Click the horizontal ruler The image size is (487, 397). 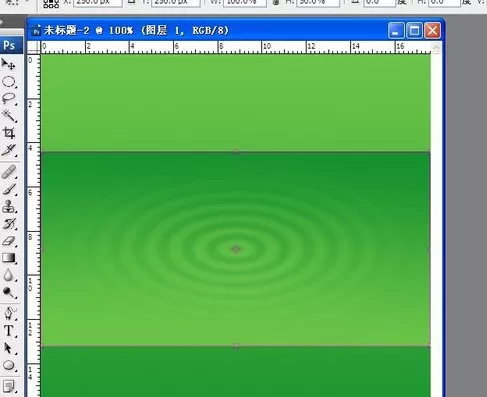pyautogui.click(x=235, y=48)
